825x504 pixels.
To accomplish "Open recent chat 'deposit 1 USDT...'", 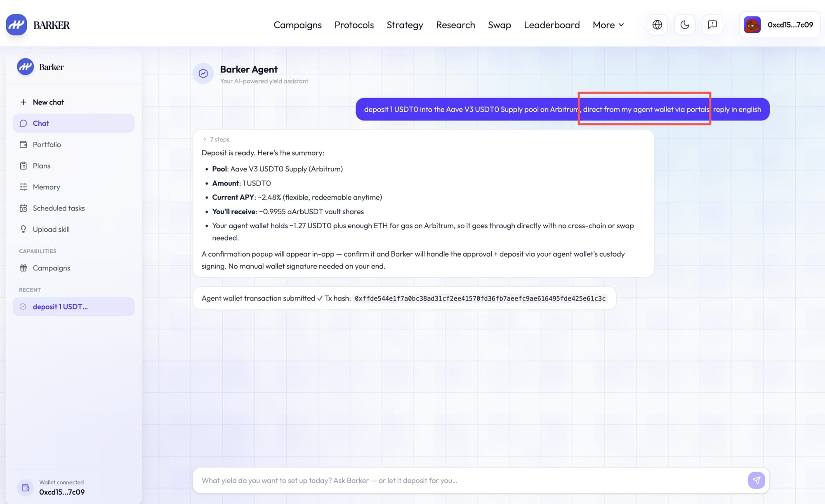I will point(73,307).
